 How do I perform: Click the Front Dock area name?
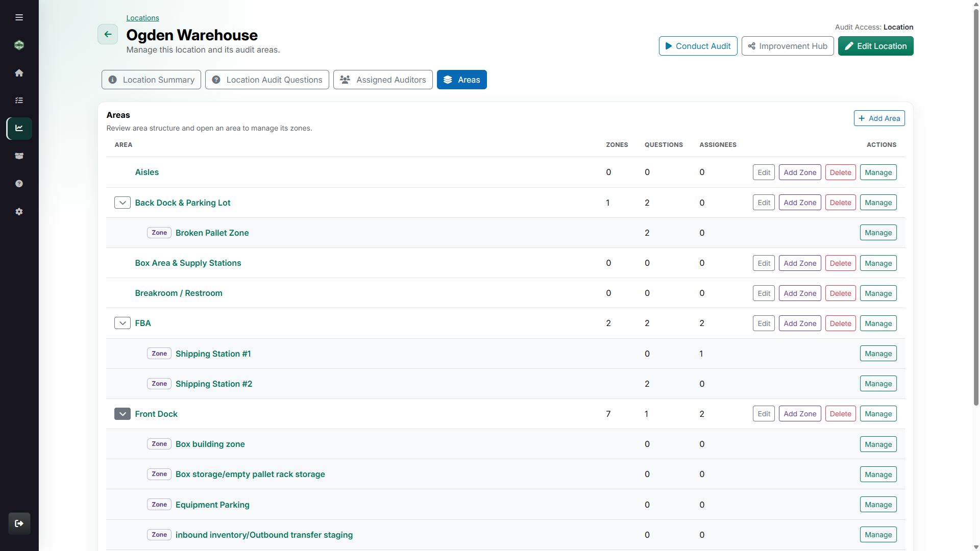[156, 414]
